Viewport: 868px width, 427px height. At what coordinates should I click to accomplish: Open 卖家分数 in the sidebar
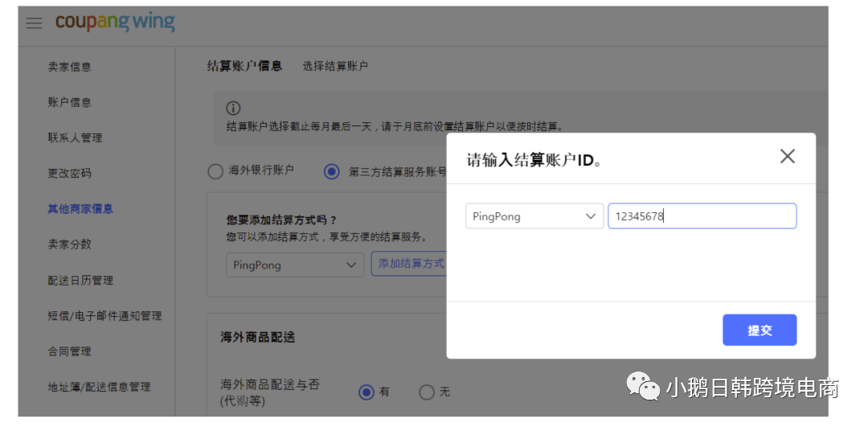(70, 244)
